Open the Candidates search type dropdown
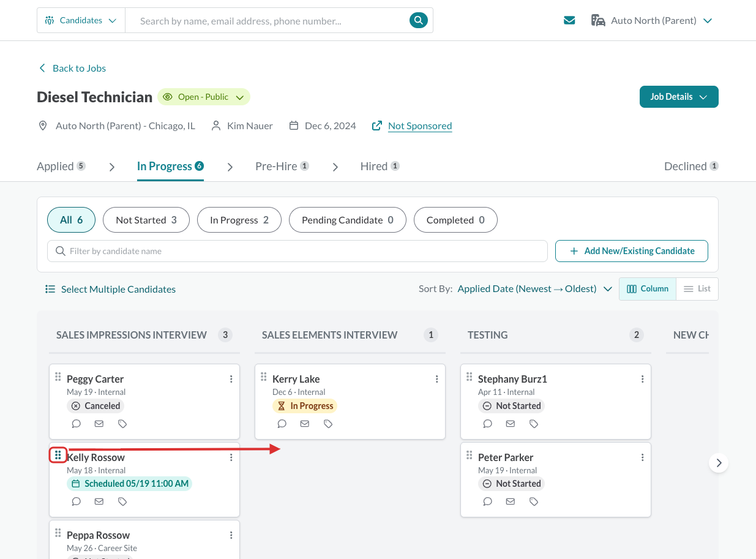 [x=81, y=20]
